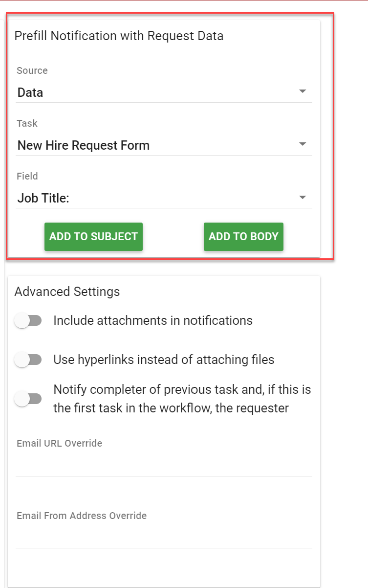Click the Field label above Job Title:
This screenshot has height=588, width=368.
[x=27, y=176]
